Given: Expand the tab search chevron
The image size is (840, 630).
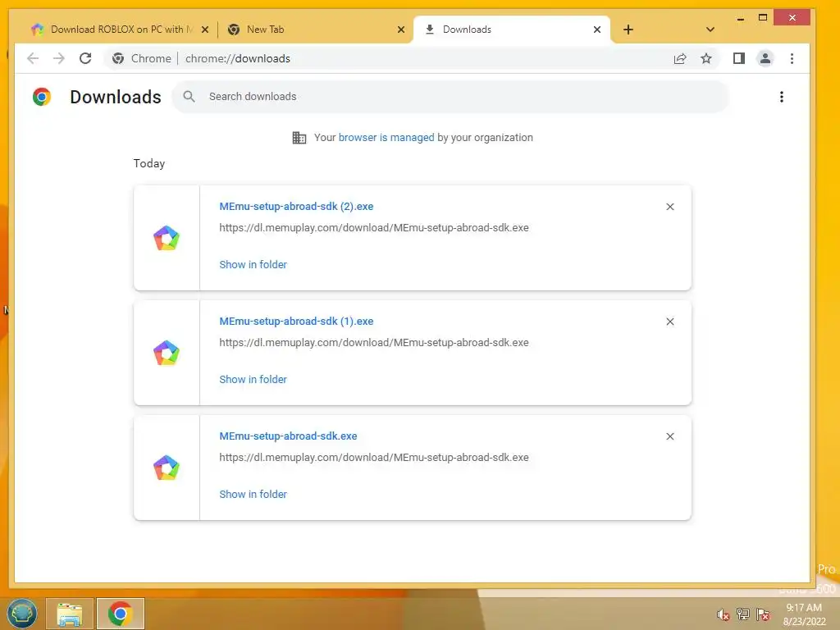Looking at the screenshot, I should [710, 30].
